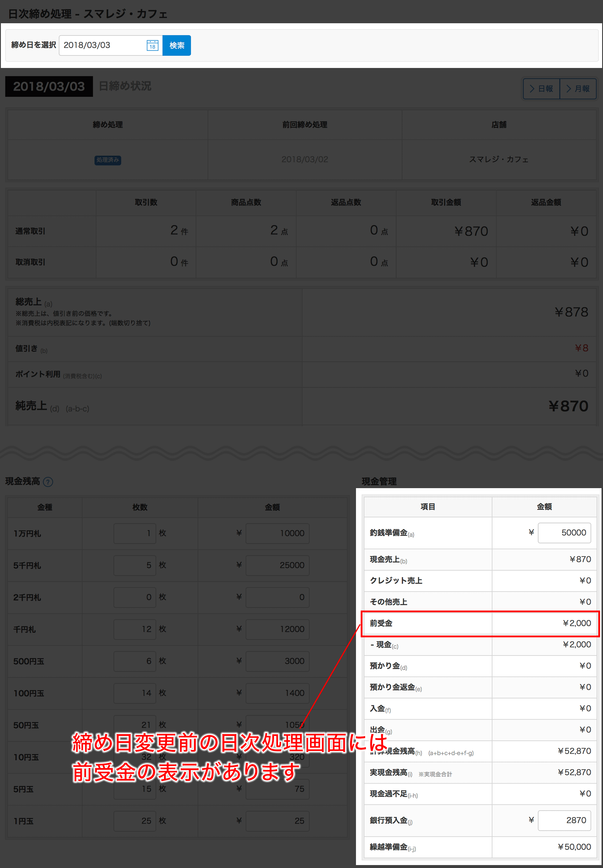This screenshot has width=603, height=868.
Task: Edit the 釣銭準備金 amount field 50000
Action: (564, 533)
